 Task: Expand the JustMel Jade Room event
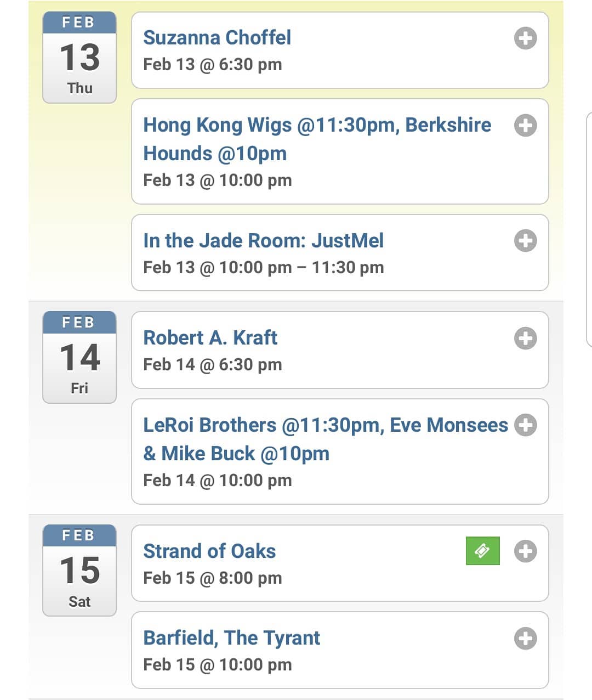525,241
